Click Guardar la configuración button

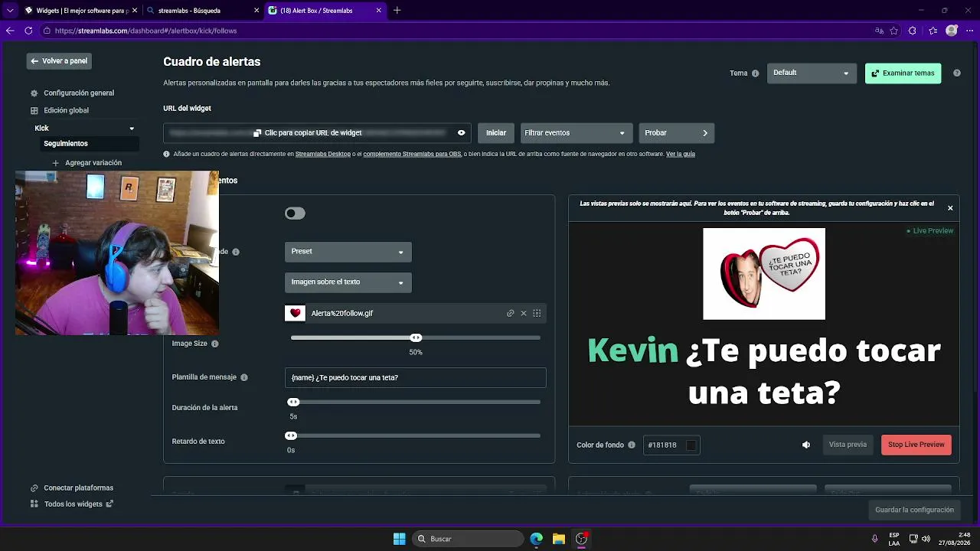coord(914,510)
